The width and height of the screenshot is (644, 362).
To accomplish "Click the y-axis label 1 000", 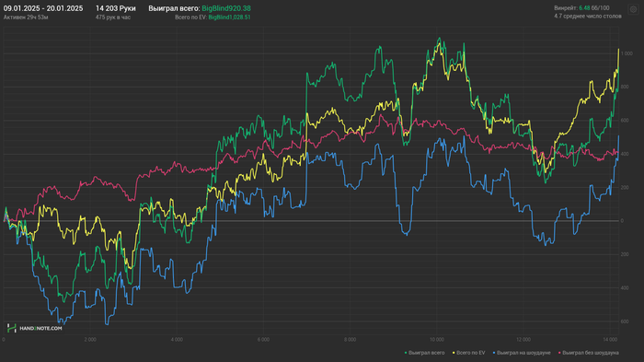I will click(x=627, y=53).
